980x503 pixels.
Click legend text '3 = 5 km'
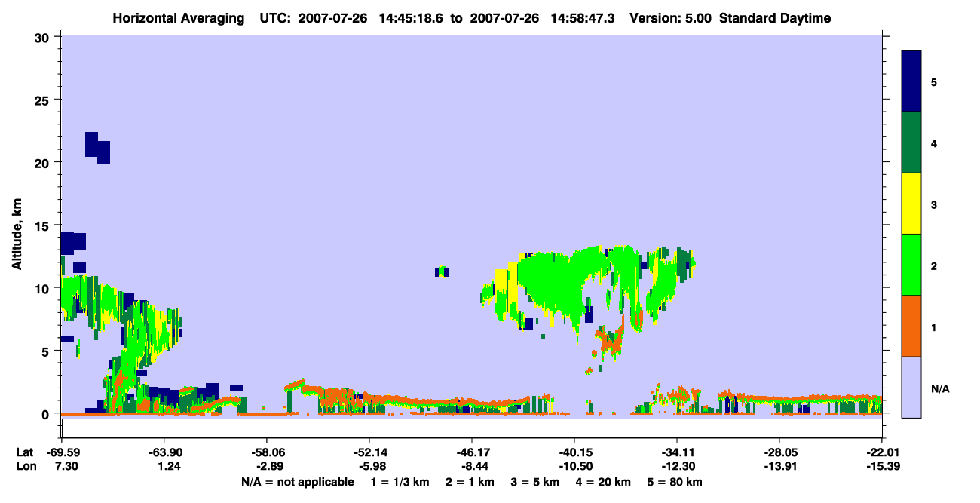pyautogui.click(x=535, y=482)
